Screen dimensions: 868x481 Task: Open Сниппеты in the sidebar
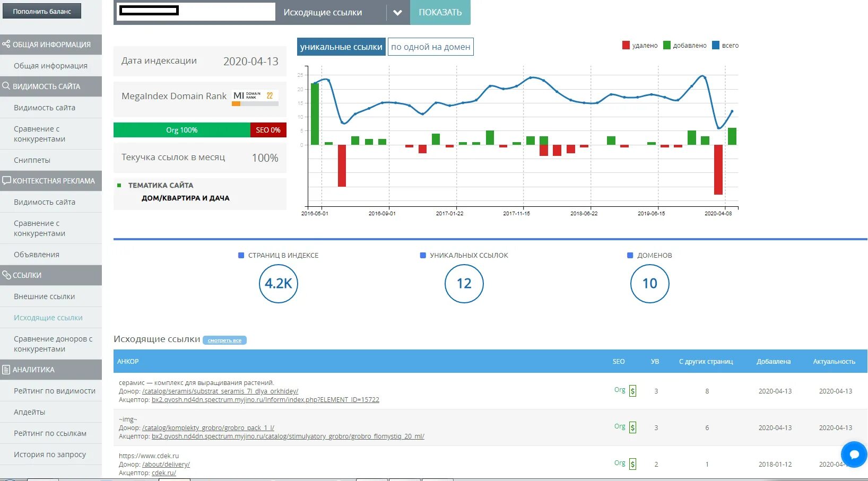point(51,160)
